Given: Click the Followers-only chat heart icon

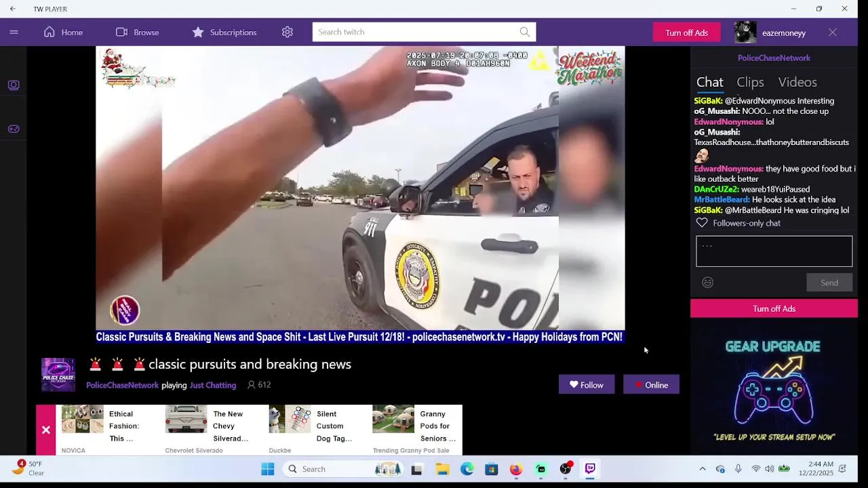Looking at the screenshot, I should pos(702,223).
